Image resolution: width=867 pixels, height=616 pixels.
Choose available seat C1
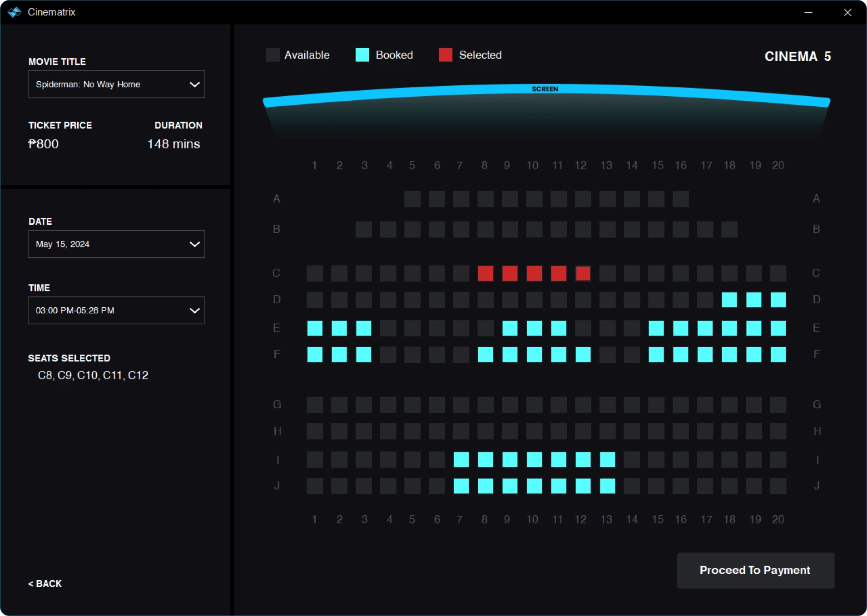coord(315,273)
